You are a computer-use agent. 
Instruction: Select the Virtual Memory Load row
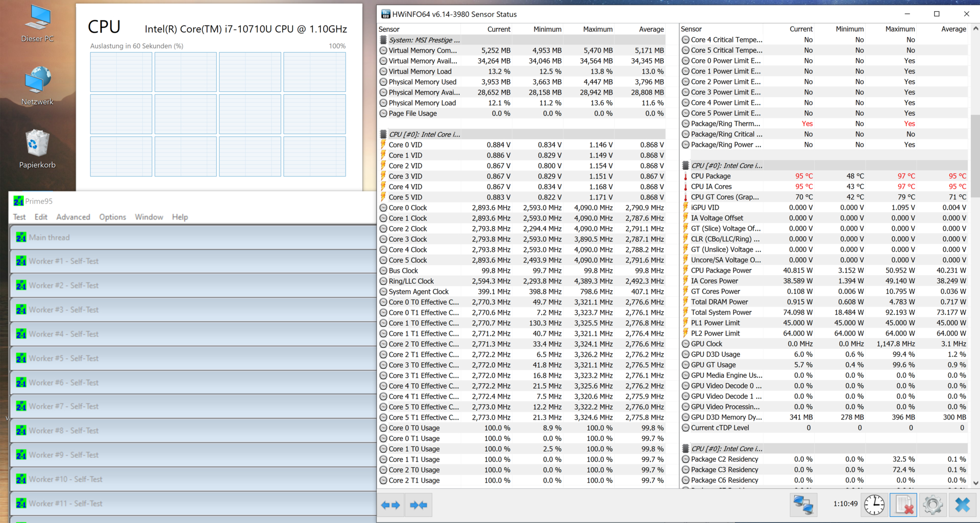pos(522,71)
